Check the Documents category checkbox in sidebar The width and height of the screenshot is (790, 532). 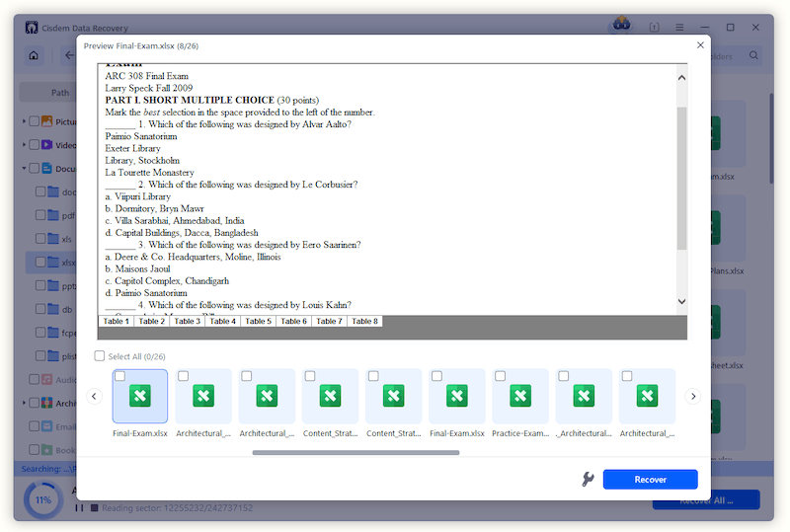35,168
